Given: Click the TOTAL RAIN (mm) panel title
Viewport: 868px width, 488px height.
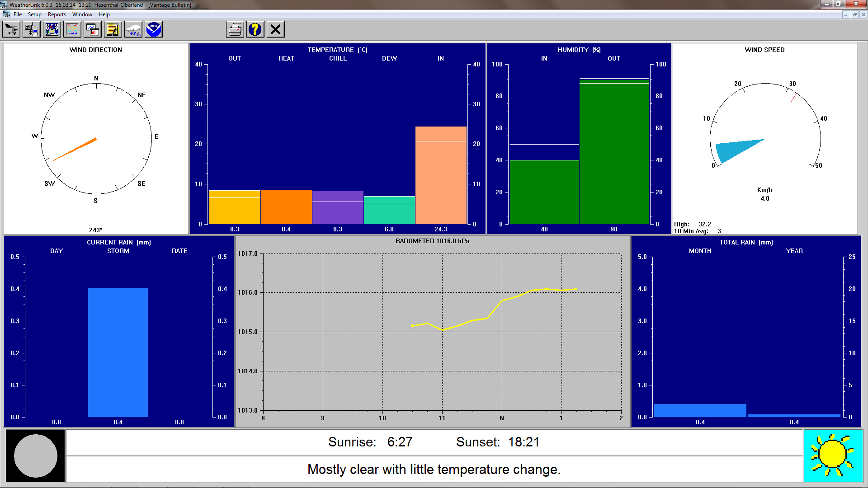Looking at the screenshot, I should tap(746, 242).
